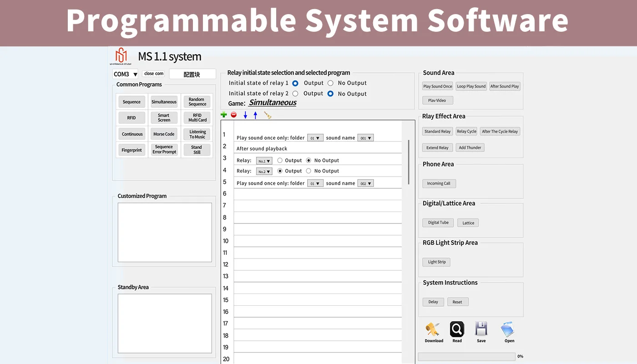Select Output for initial state of relay 2
This screenshot has height=364, width=637.
pos(295,94)
